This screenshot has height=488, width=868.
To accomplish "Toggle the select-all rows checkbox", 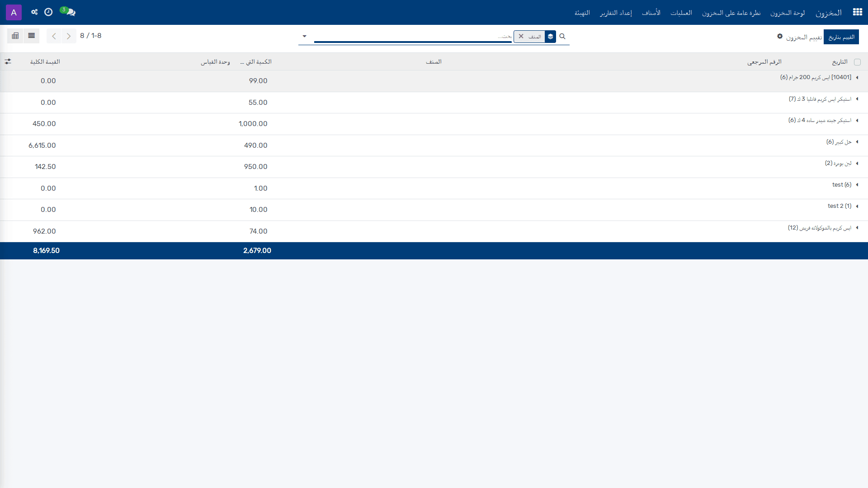I will coord(857,62).
